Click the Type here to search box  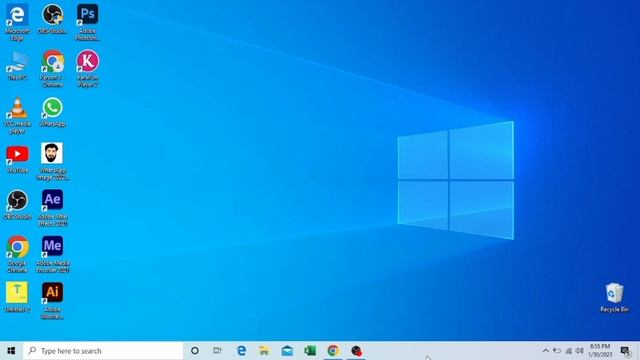pyautogui.click(x=103, y=351)
